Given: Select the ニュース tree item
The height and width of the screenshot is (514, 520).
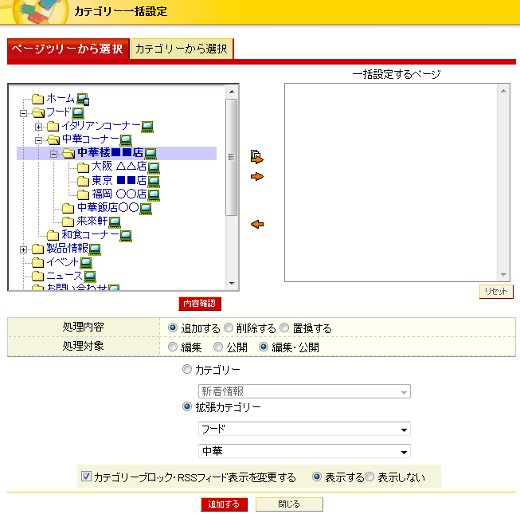Looking at the screenshot, I should click(64, 276).
